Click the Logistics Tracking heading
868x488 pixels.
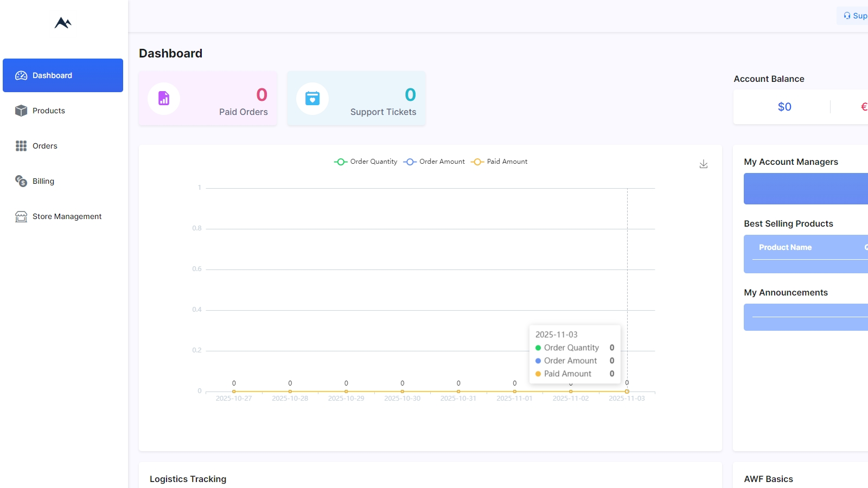tap(188, 479)
